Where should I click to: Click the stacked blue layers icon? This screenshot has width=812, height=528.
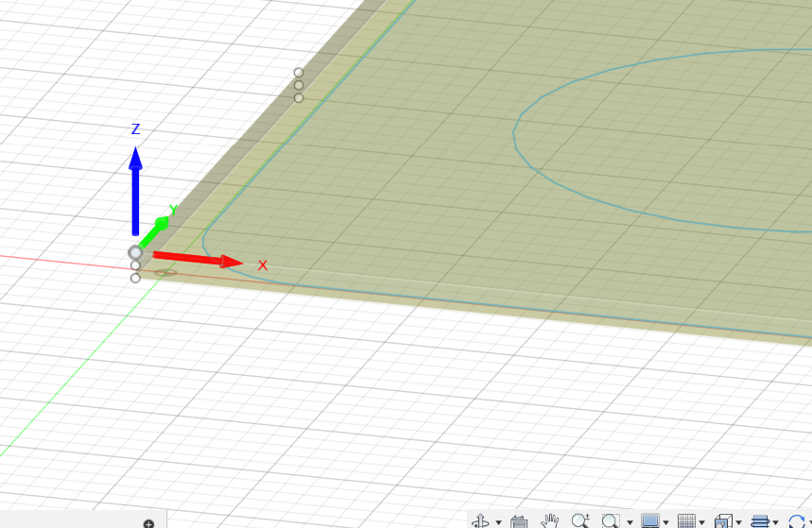(760, 520)
